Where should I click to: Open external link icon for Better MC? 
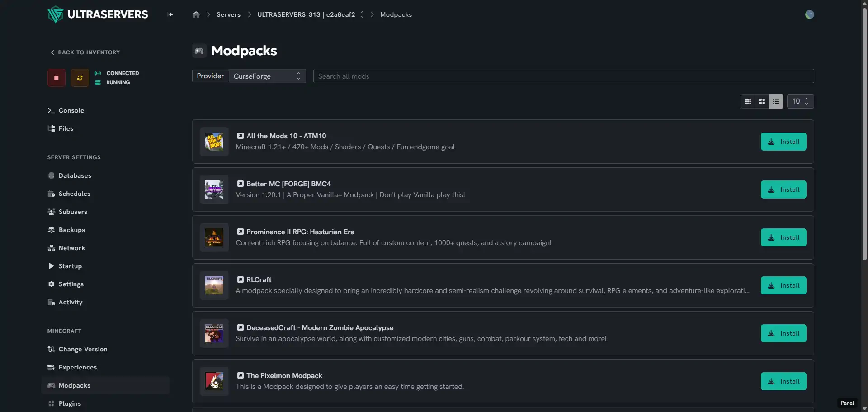[241, 184]
